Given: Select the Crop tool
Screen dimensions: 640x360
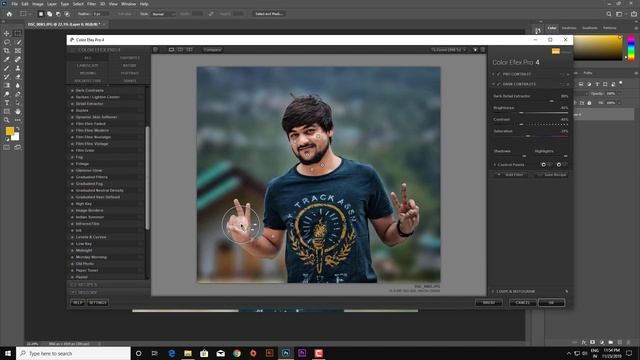Looking at the screenshot, I should pos(7,51).
